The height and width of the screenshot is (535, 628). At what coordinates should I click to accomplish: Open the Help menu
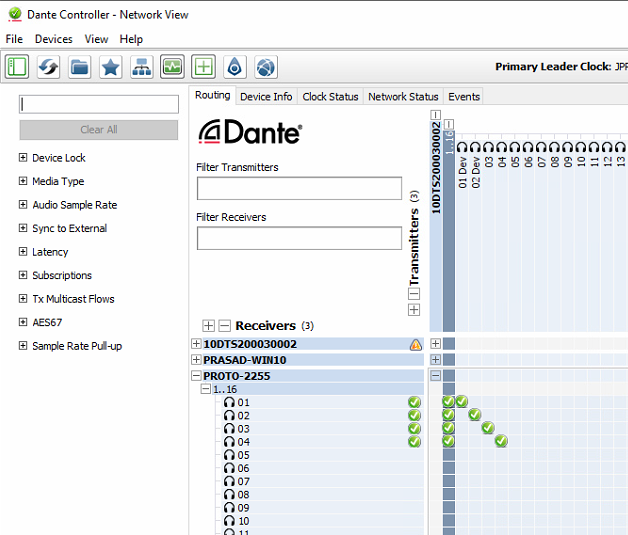(131, 39)
